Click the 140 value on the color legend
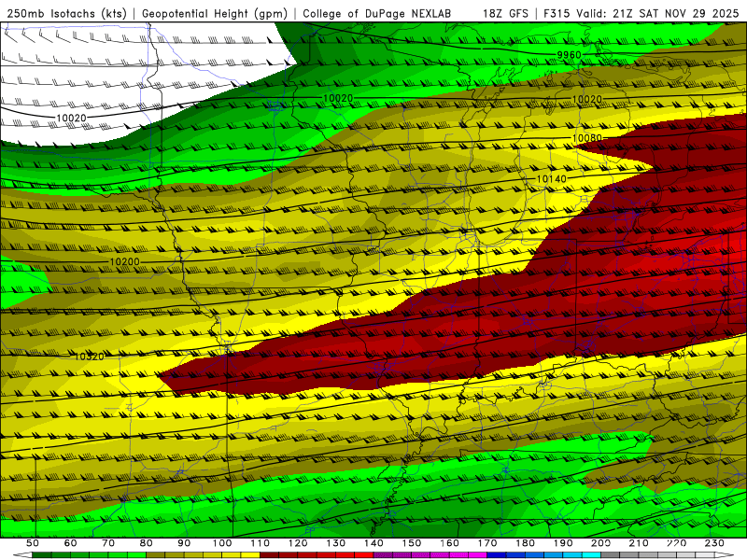This screenshot has height=560, width=747. pyautogui.click(x=374, y=543)
